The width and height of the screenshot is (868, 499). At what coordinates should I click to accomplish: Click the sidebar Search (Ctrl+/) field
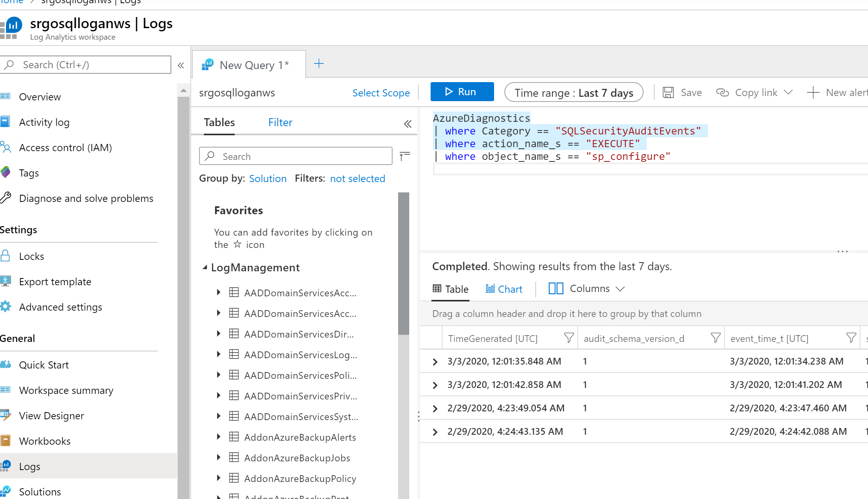(x=85, y=65)
